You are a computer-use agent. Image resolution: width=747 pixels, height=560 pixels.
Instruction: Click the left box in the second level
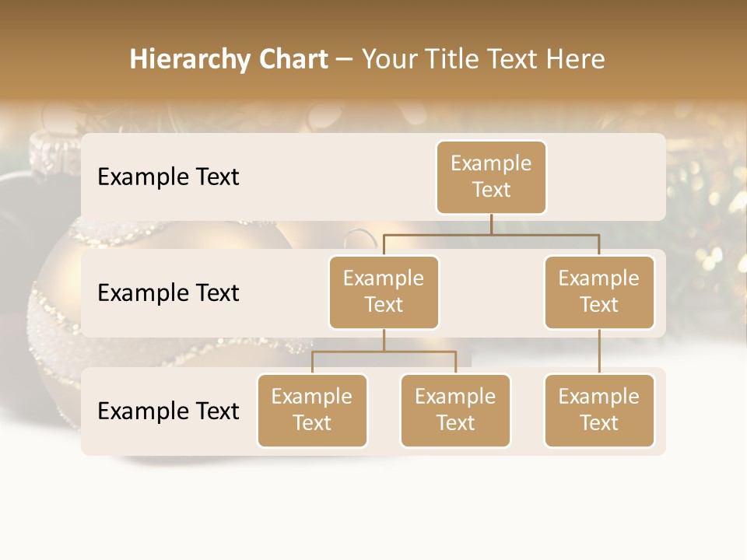coord(384,292)
